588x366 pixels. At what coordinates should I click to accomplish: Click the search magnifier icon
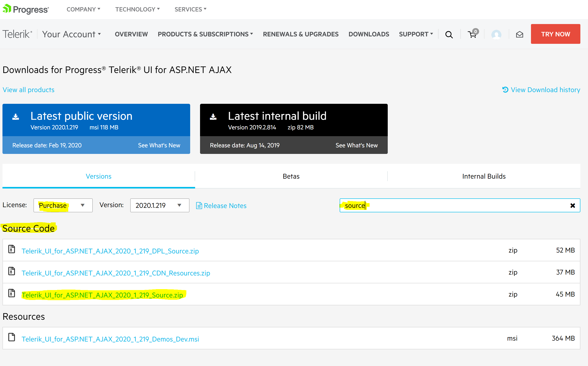449,35
